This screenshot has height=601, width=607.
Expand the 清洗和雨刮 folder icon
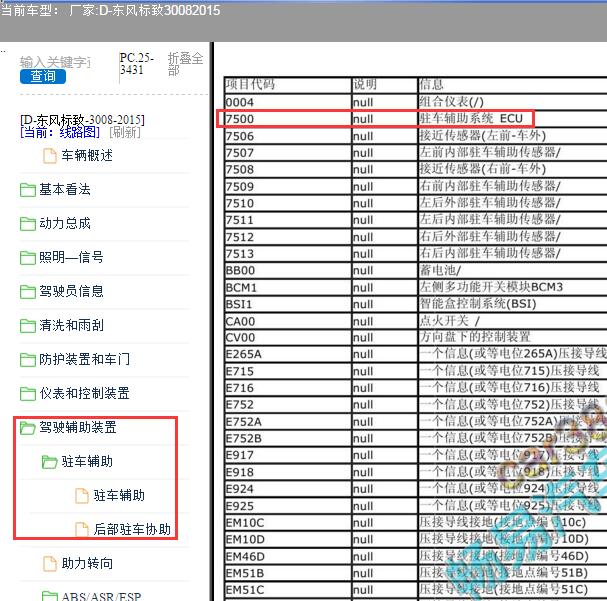tap(27, 326)
